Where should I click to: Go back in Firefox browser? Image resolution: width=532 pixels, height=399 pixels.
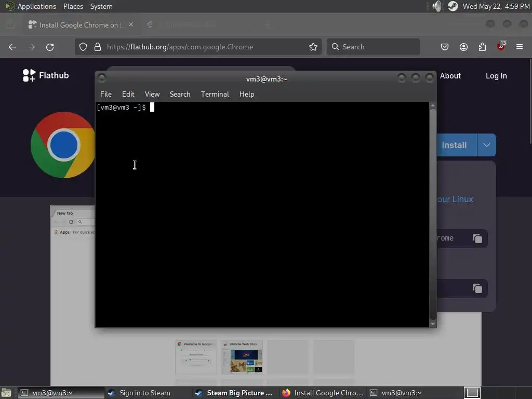tap(12, 47)
